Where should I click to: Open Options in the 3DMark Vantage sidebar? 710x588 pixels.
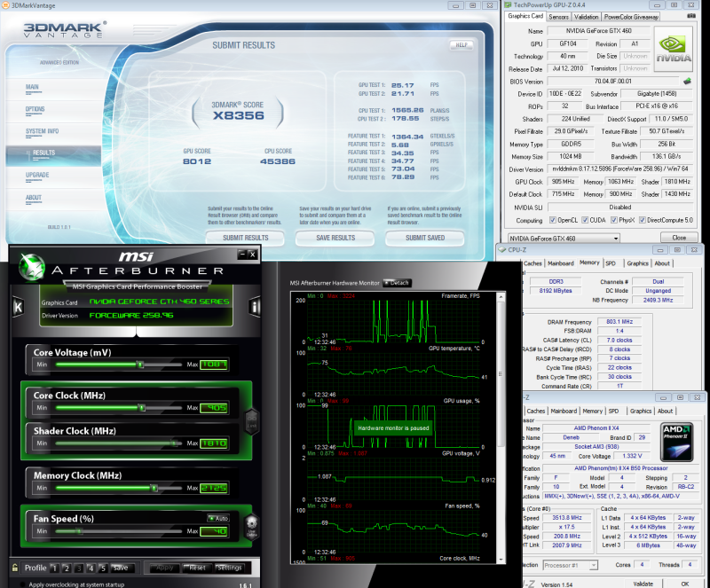(x=35, y=109)
